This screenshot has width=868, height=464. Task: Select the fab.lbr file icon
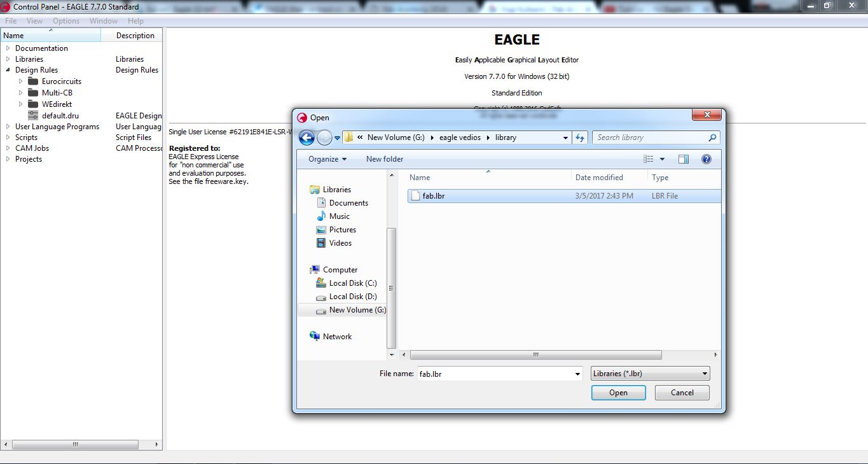(x=415, y=196)
